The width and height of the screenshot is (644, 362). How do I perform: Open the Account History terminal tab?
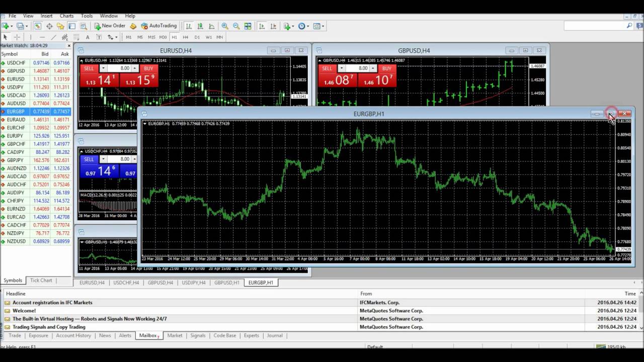(73, 335)
